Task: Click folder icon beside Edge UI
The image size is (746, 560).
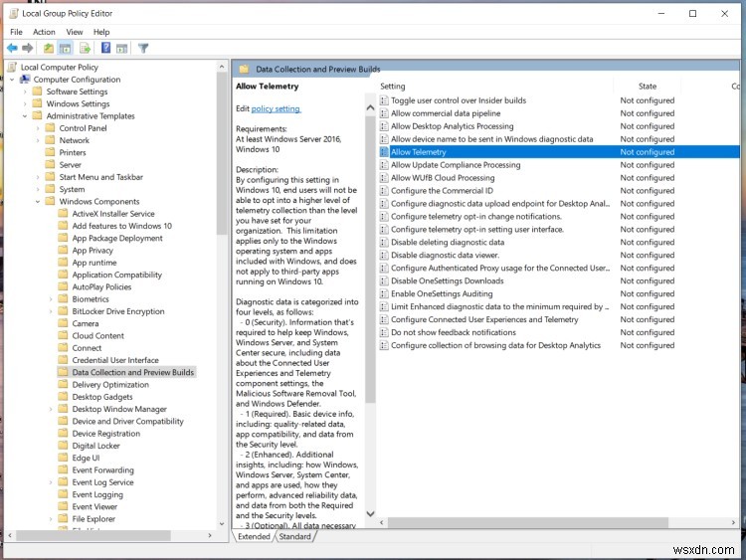Action: pyautogui.click(x=63, y=458)
